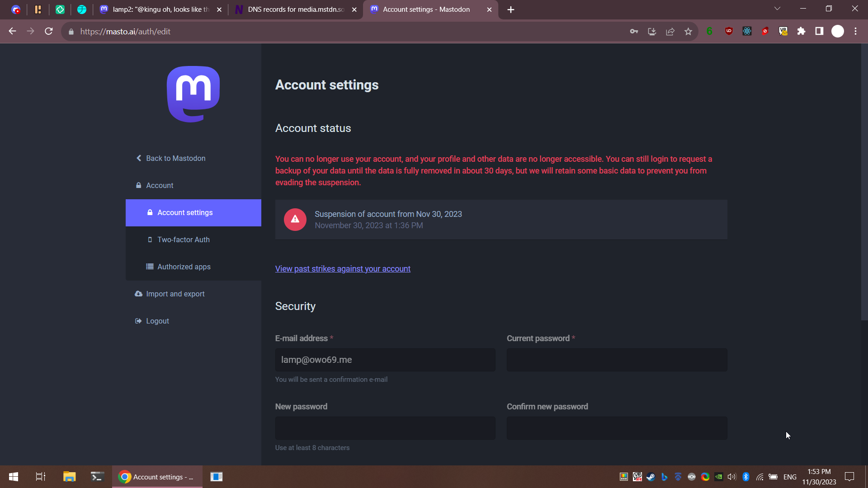View past strikes against your account
Viewport: 868px width, 488px height.
[x=343, y=269]
